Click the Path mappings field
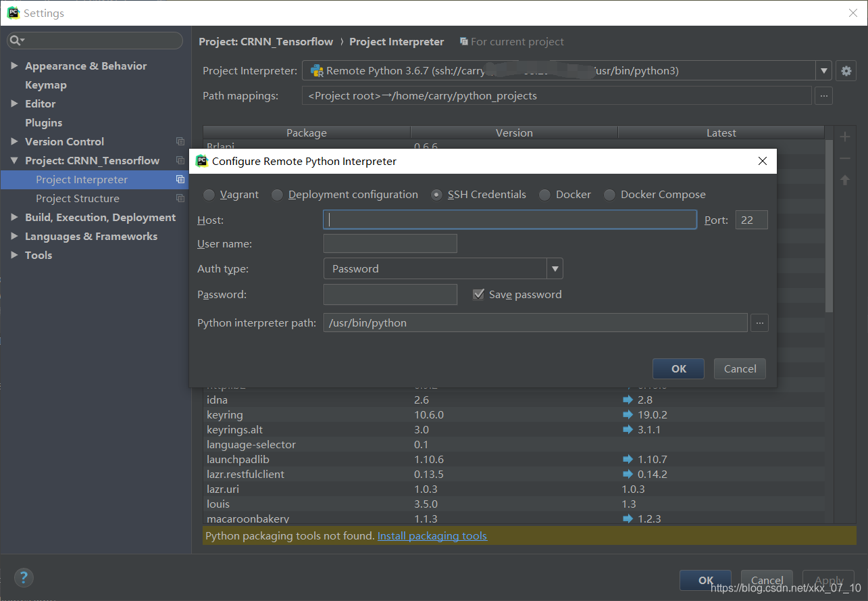The image size is (868, 601). [x=557, y=95]
